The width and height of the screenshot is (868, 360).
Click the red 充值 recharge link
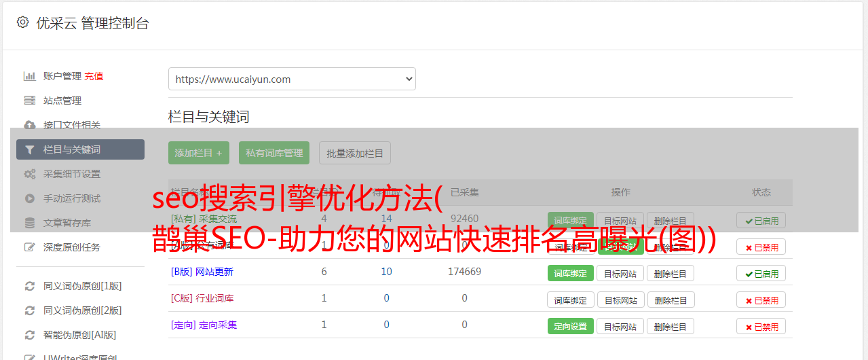[x=94, y=76]
